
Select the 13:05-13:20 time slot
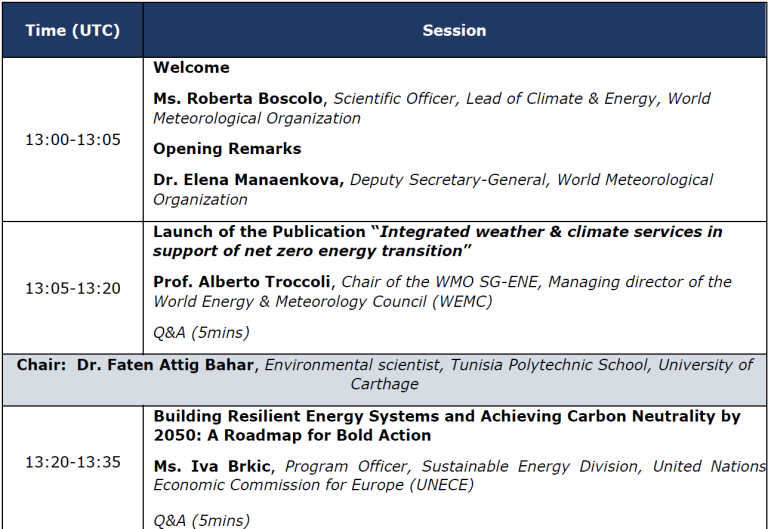72,288
